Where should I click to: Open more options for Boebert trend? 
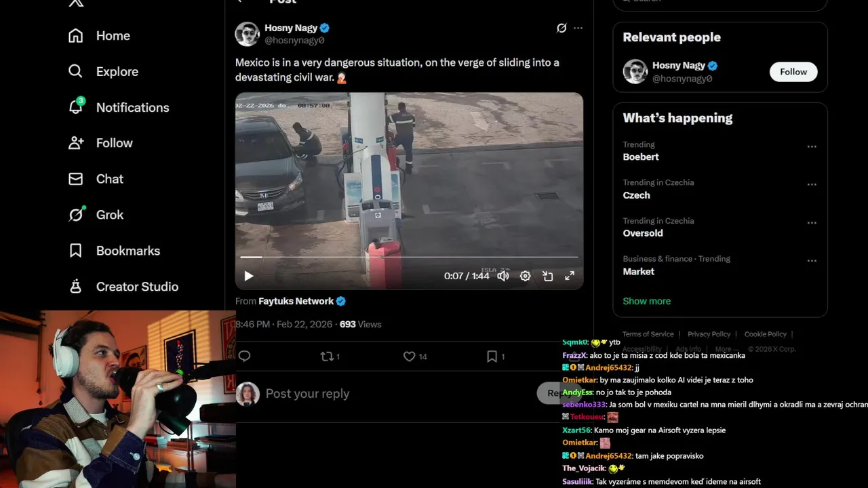click(812, 146)
